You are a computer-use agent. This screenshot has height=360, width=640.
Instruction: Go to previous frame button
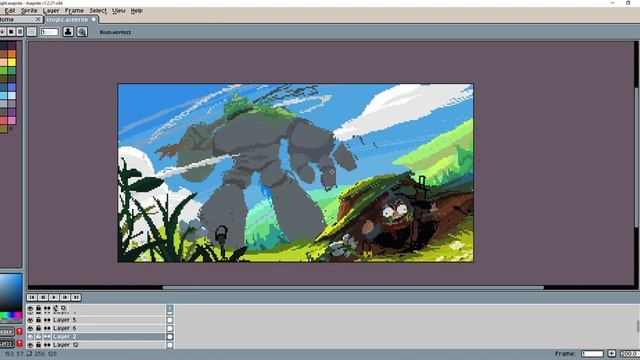[43, 297]
